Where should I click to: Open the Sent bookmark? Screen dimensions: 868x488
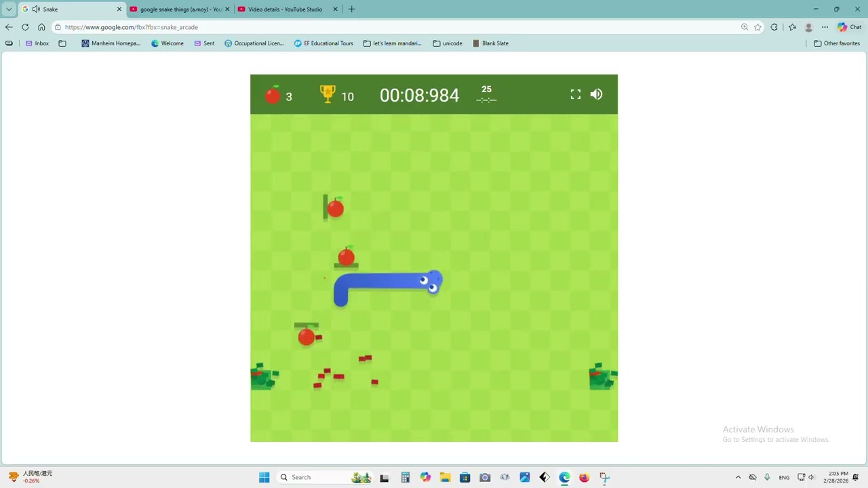click(x=204, y=43)
